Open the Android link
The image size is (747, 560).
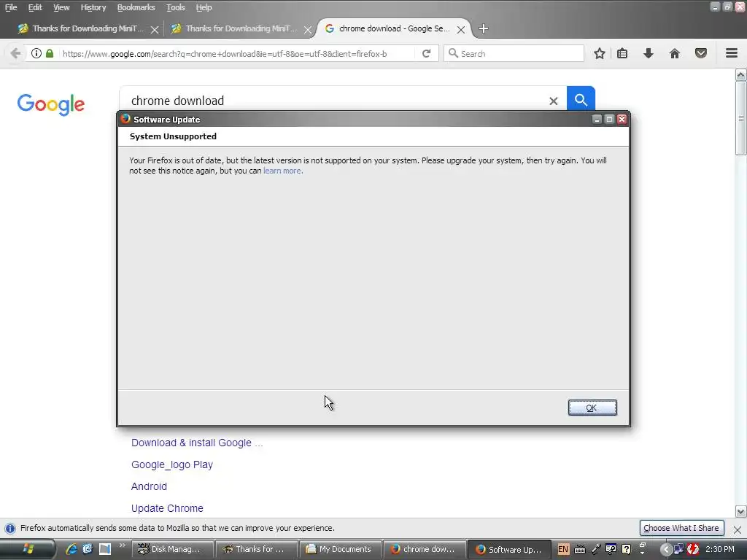pos(149,486)
